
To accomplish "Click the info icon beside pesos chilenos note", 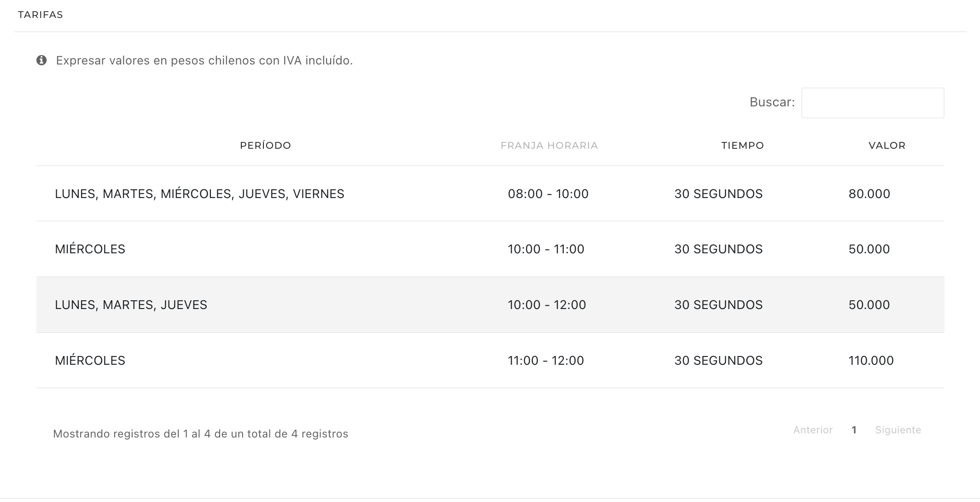I will click(x=41, y=60).
